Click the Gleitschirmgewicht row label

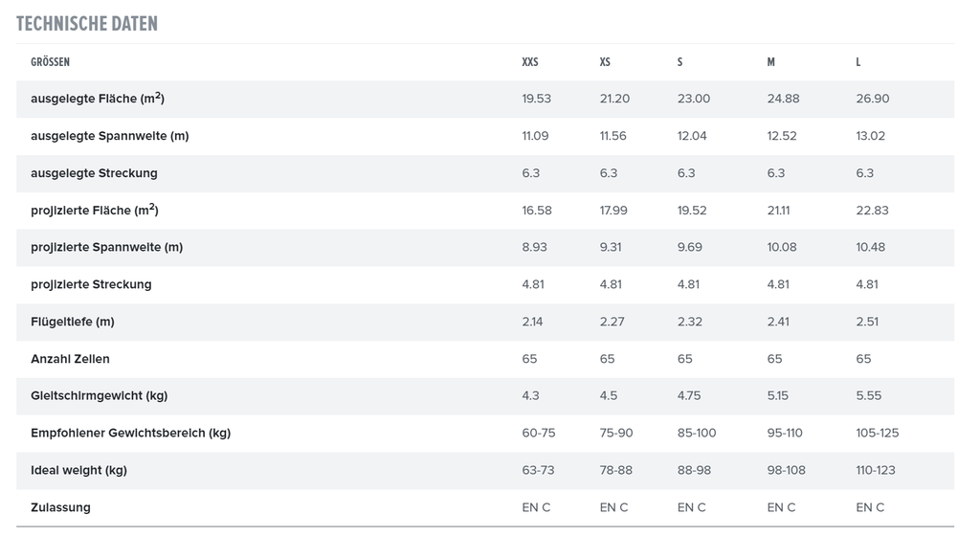coord(100,395)
